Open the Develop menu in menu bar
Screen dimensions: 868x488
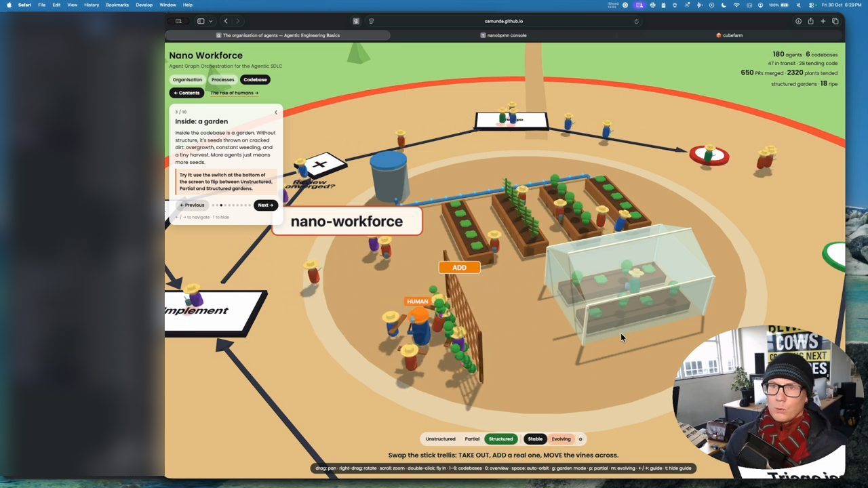pos(144,5)
